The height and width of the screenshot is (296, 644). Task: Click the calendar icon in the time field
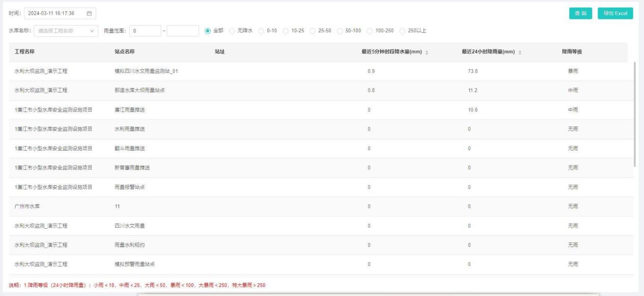tap(89, 13)
